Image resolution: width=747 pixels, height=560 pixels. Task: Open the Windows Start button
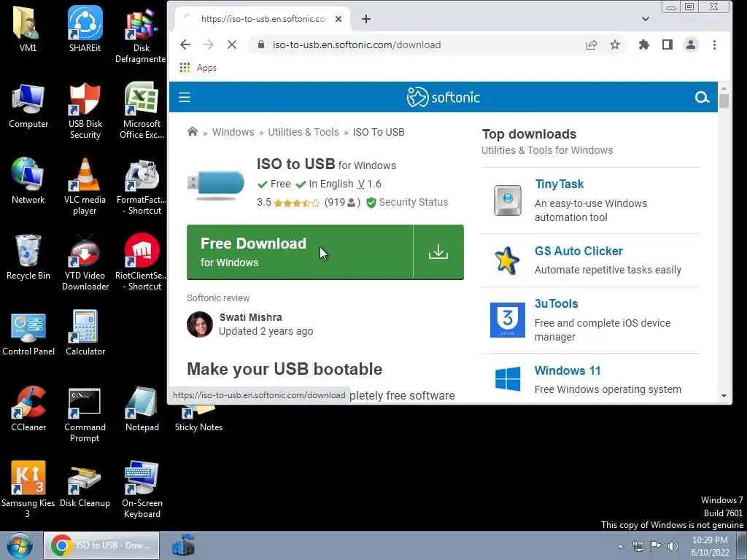pyautogui.click(x=20, y=545)
